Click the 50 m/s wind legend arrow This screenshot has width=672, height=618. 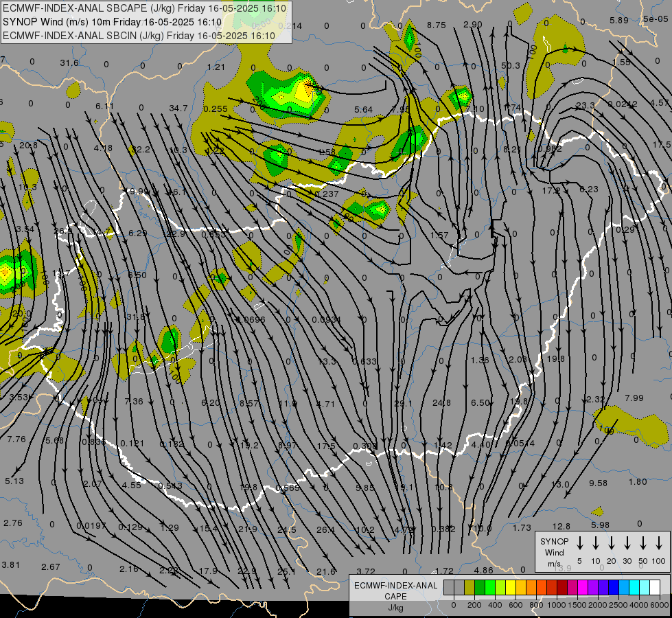[643, 543]
